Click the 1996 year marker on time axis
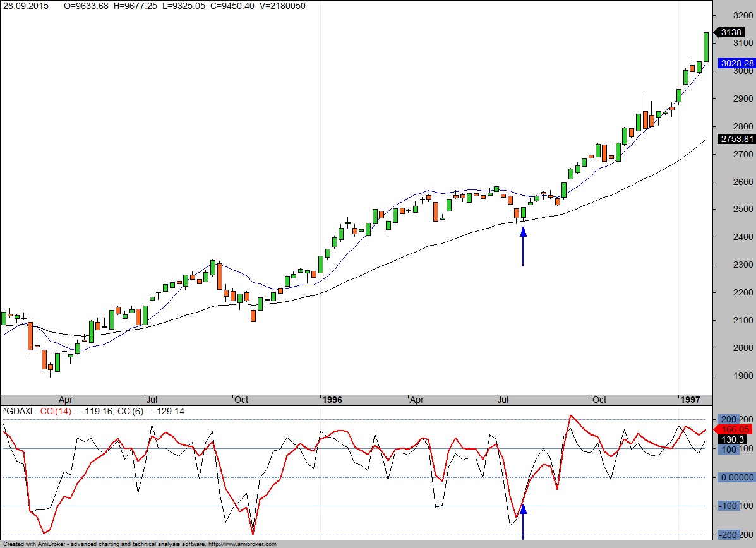Screen dimensions: 756x548 click(332, 400)
